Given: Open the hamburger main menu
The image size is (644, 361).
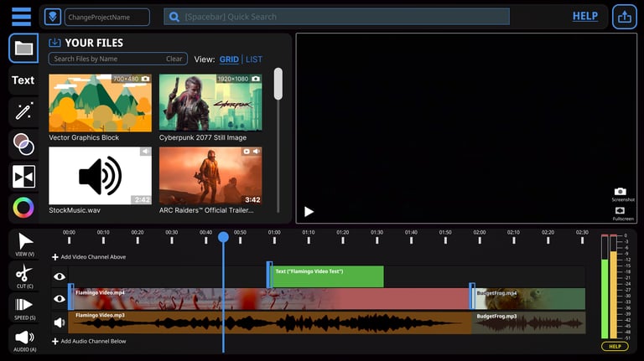Looking at the screenshot, I should pyautogui.click(x=21, y=17).
